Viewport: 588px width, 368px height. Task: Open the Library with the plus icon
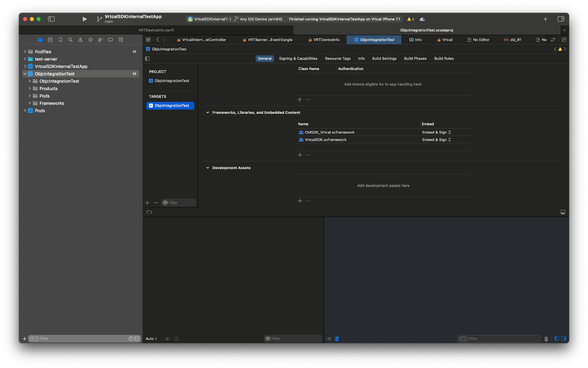coord(545,19)
